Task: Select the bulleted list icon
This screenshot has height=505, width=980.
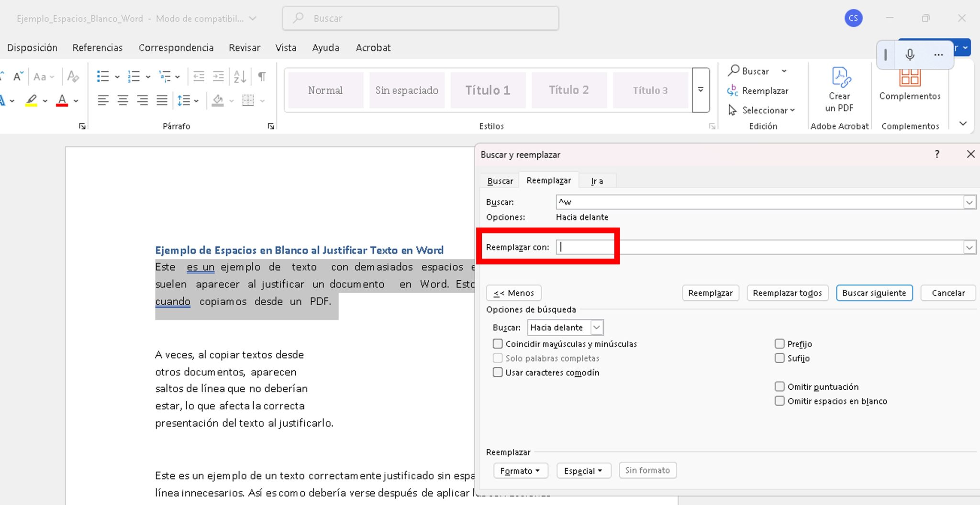Action: click(103, 76)
